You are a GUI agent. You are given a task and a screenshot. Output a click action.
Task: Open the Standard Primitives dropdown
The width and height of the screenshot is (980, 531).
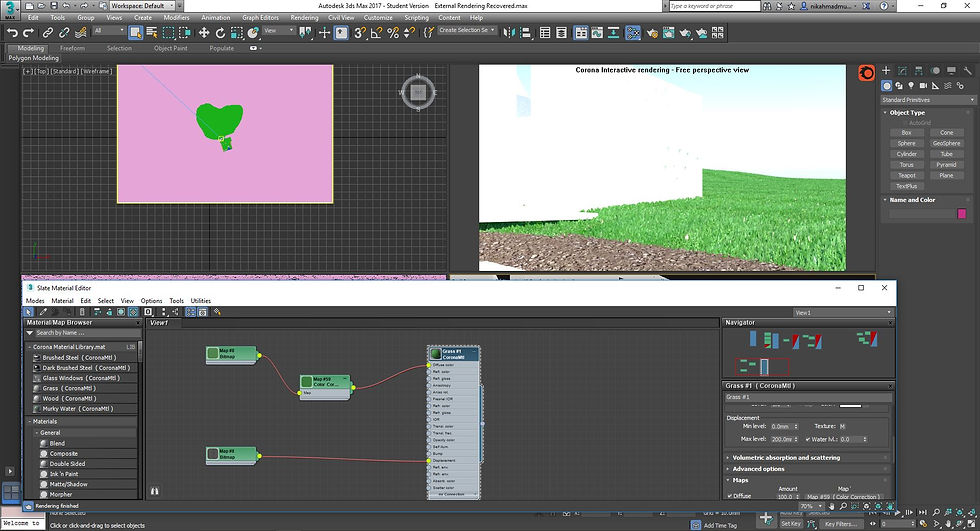[928, 100]
